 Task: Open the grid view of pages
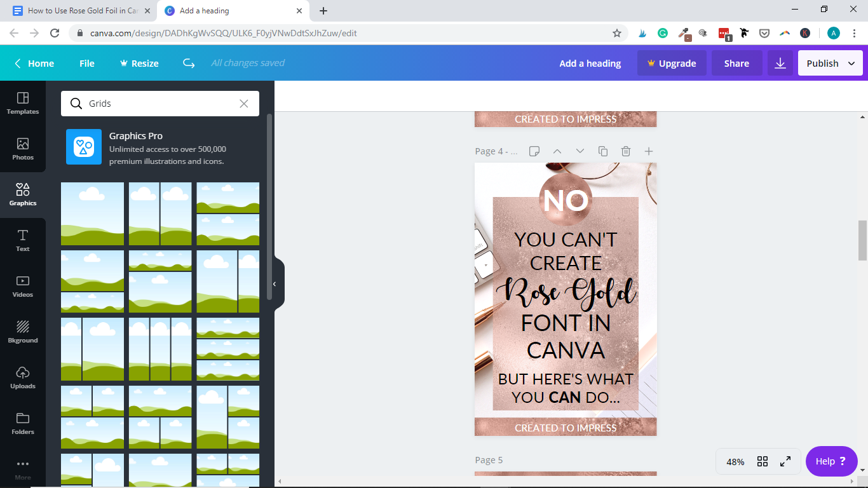coord(763,462)
